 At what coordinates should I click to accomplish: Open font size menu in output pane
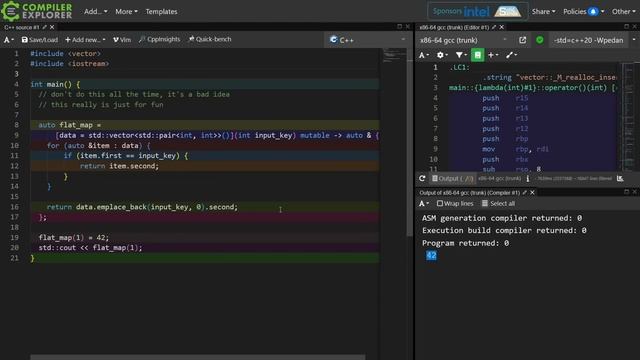pyautogui.click(x=424, y=204)
